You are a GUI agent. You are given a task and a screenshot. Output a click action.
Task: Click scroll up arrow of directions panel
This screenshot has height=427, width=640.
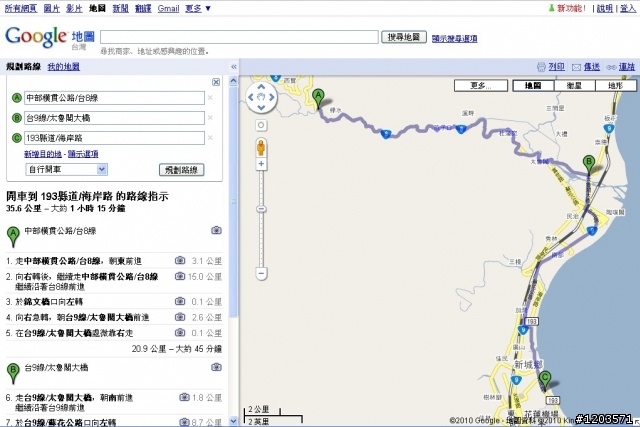pyautogui.click(x=233, y=81)
